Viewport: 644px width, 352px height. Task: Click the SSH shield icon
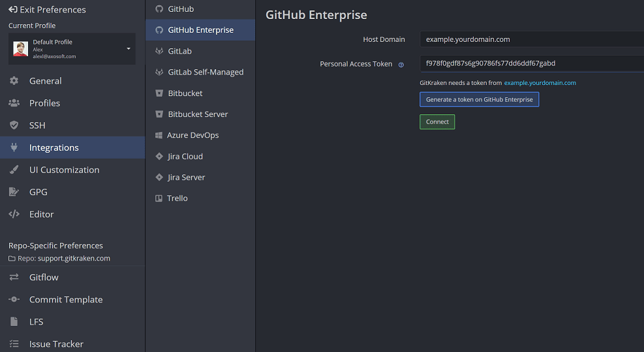click(14, 125)
